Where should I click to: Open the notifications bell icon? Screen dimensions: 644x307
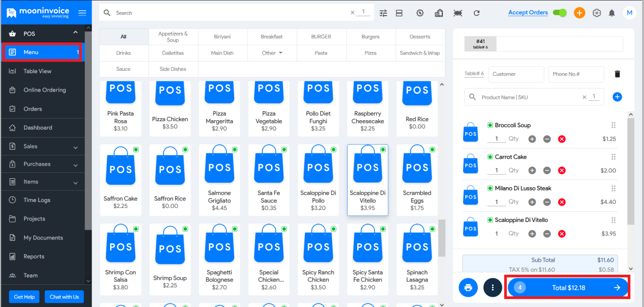(612, 13)
